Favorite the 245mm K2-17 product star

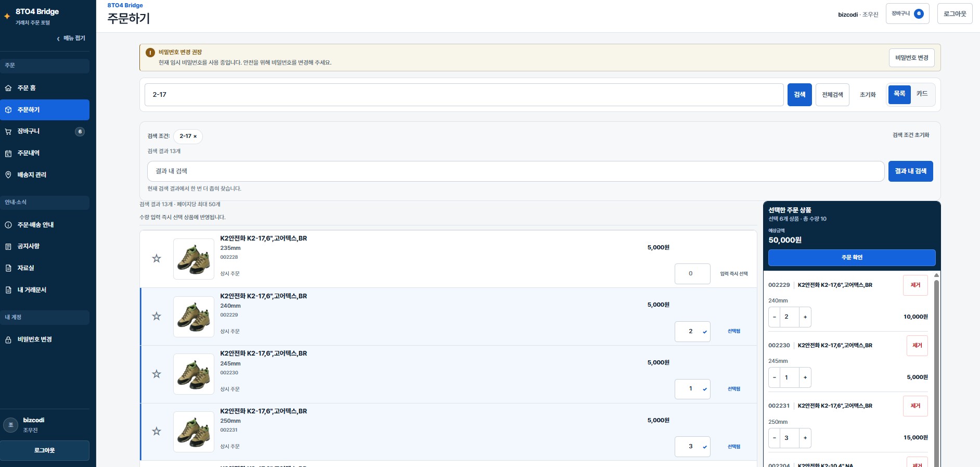tap(157, 374)
